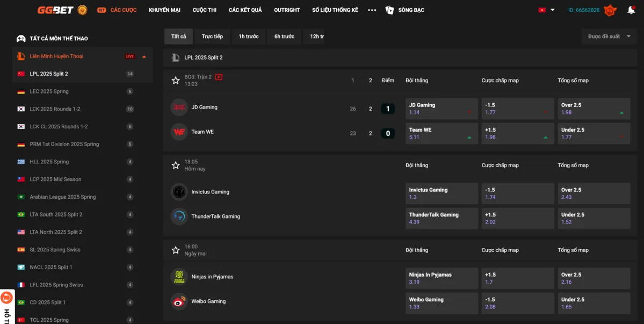Pick +1.5 map handicap at 1.7
The width and height of the screenshot is (644, 324).
click(x=518, y=278)
